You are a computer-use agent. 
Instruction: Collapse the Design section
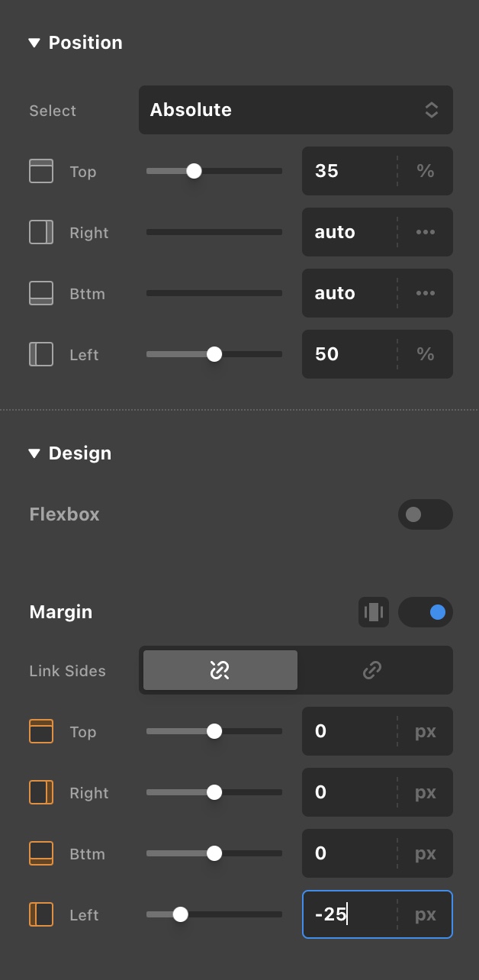coord(34,453)
